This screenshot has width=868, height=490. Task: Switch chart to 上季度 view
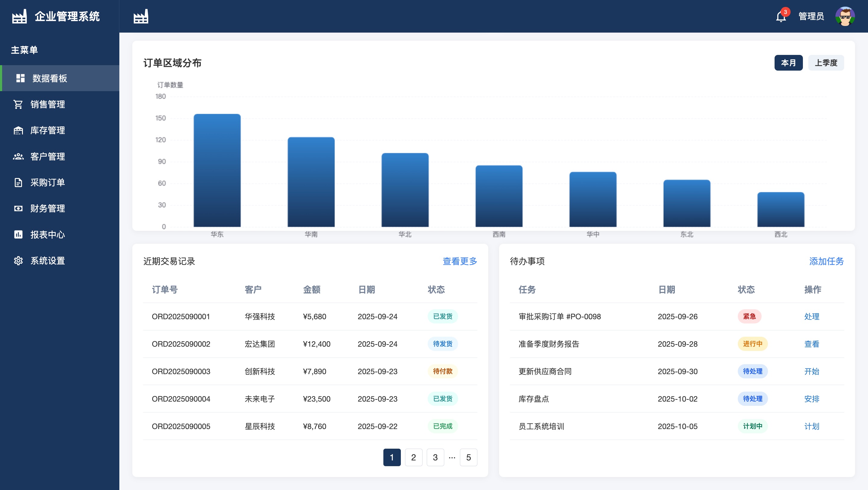point(826,63)
